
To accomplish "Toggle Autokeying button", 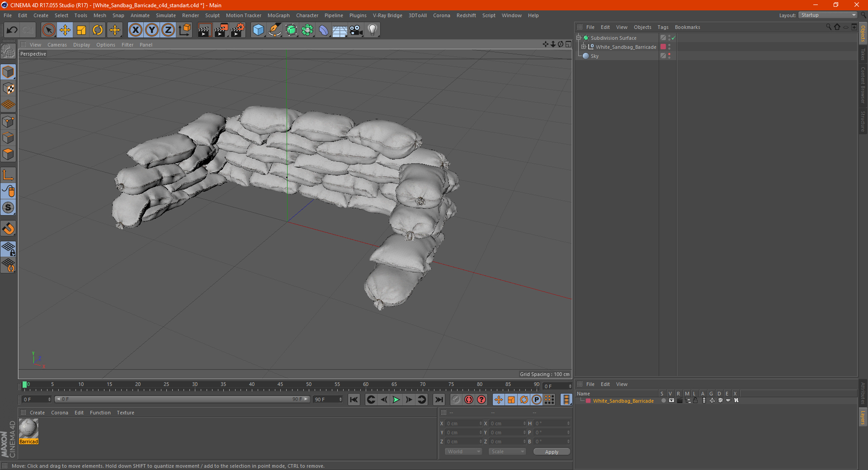I will coord(469,399).
